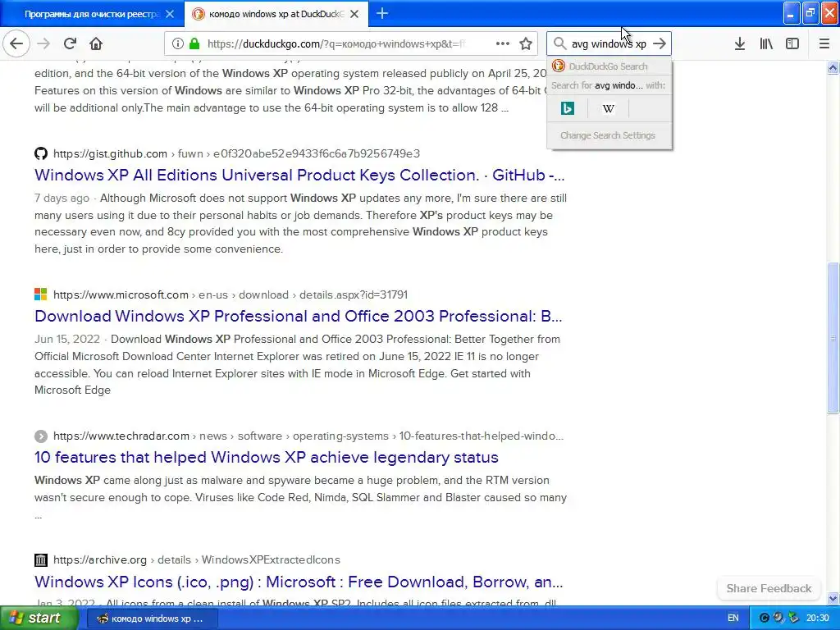Click the GitHub favicon beside gist result

pyautogui.click(x=41, y=153)
